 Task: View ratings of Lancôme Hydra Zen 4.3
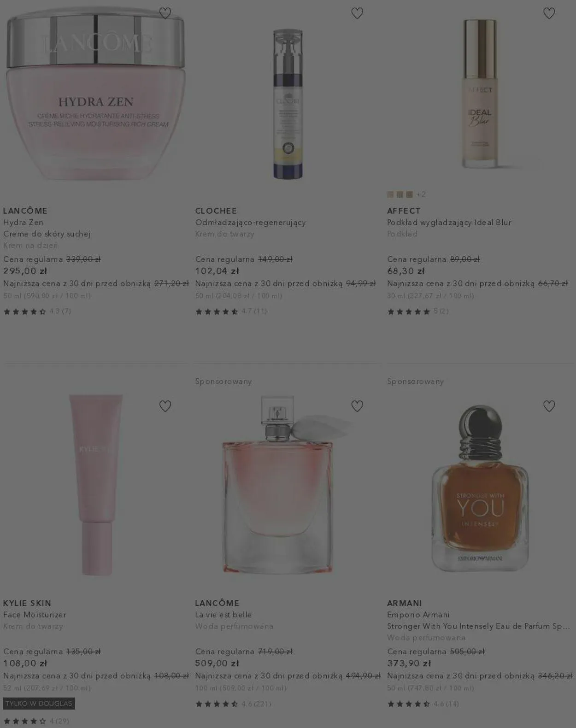tap(37, 311)
